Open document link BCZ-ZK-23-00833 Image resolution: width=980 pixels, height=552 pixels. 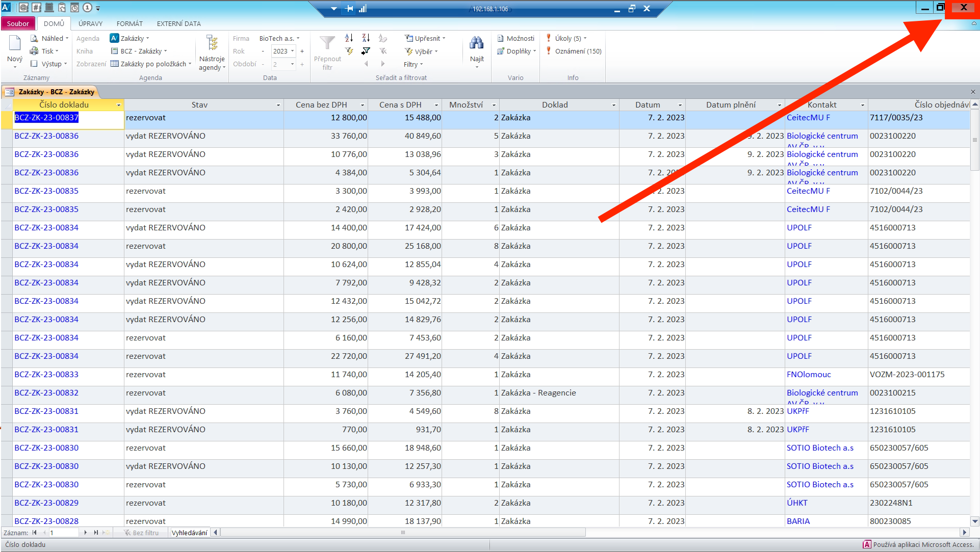(46, 374)
